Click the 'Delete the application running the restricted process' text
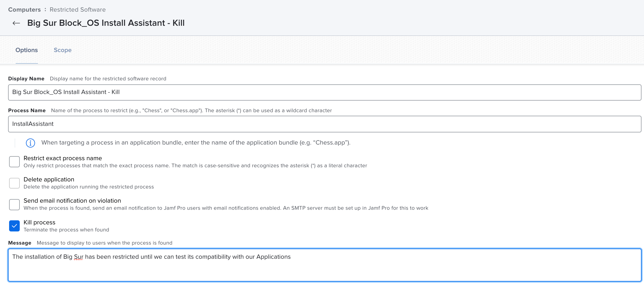Image resolution: width=644 pixels, height=284 pixels. pyautogui.click(x=89, y=187)
